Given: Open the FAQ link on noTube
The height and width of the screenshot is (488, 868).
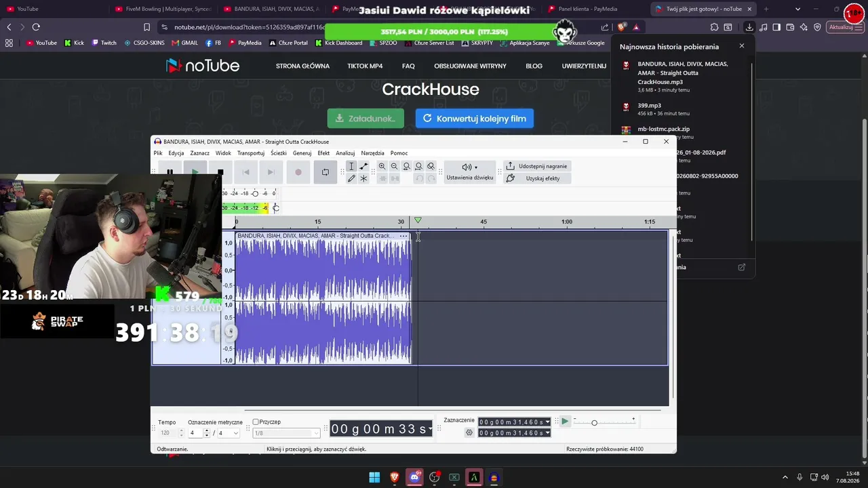Looking at the screenshot, I should coord(408,66).
